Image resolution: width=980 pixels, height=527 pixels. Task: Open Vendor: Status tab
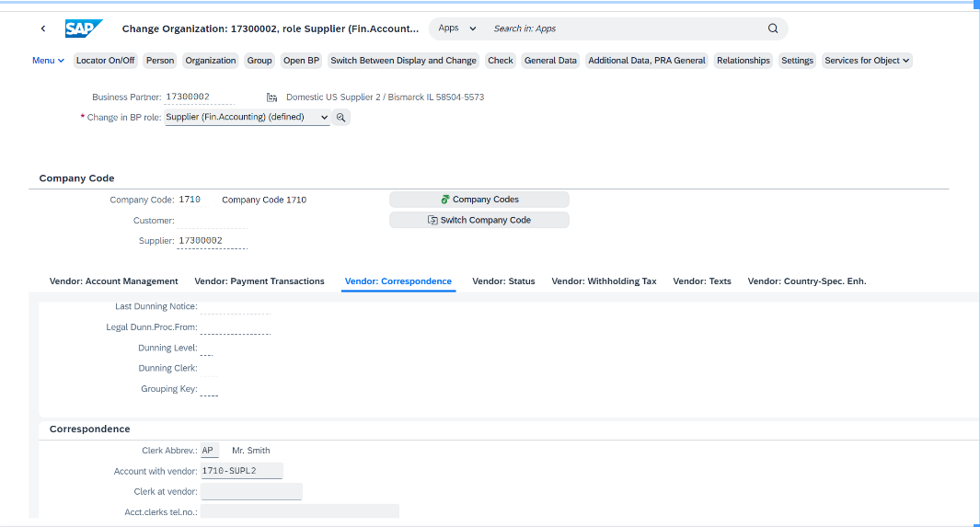point(503,281)
